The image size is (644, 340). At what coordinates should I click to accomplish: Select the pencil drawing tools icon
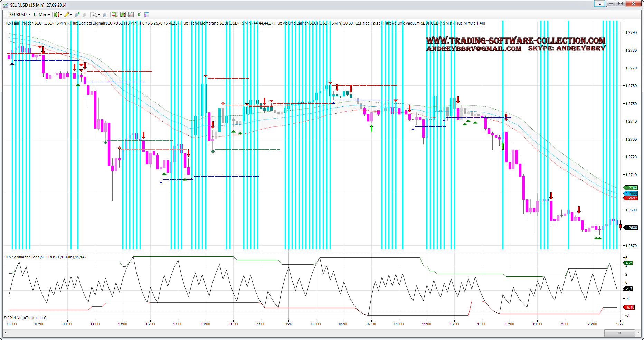[x=67, y=15]
